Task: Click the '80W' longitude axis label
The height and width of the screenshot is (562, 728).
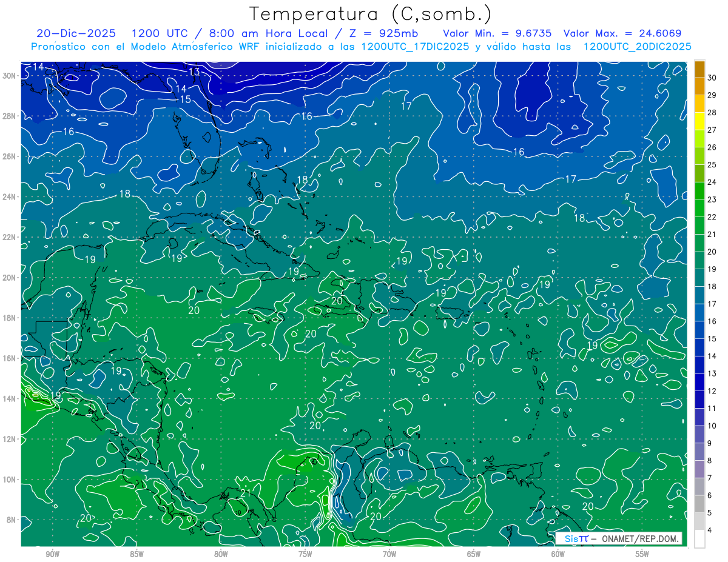Action: [x=221, y=555]
